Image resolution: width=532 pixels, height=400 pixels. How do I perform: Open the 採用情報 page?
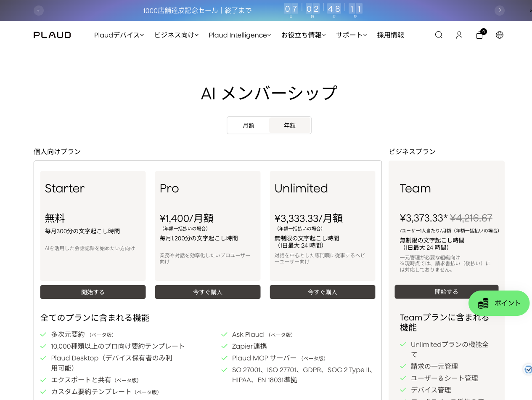[391, 35]
